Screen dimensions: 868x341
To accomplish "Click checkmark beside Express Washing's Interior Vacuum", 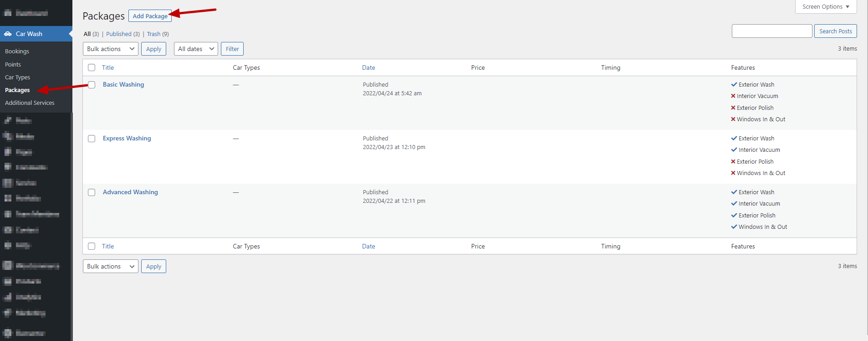I will [x=734, y=150].
